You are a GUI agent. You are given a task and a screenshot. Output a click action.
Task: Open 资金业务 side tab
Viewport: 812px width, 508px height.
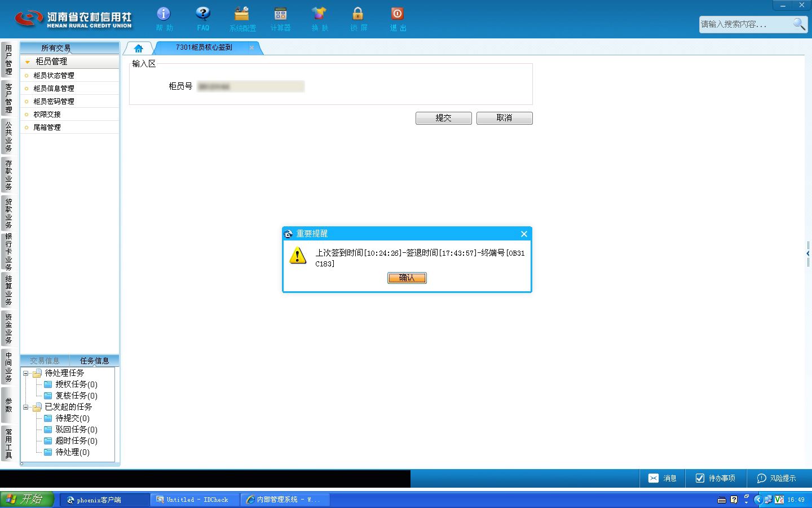(8, 329)
